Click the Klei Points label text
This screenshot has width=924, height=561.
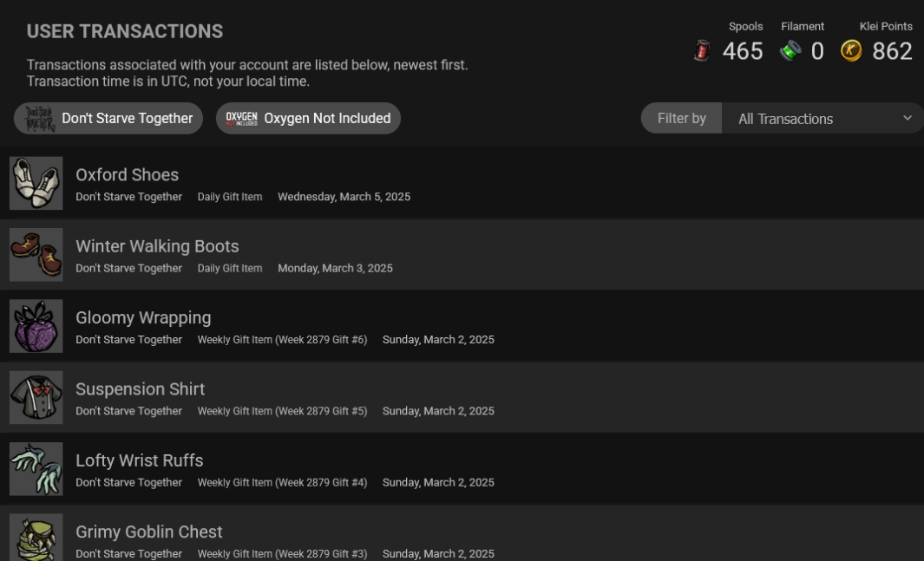[886, 27]
